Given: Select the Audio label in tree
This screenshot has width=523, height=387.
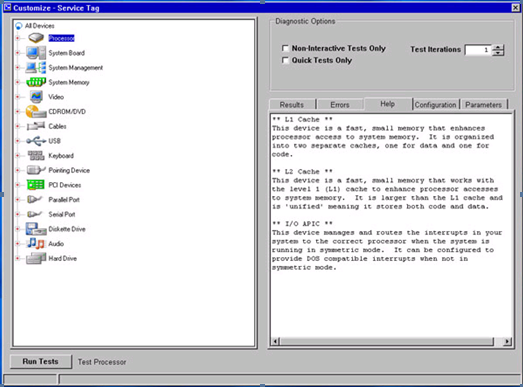Looking at the screenshot, I should pos(56,244).
